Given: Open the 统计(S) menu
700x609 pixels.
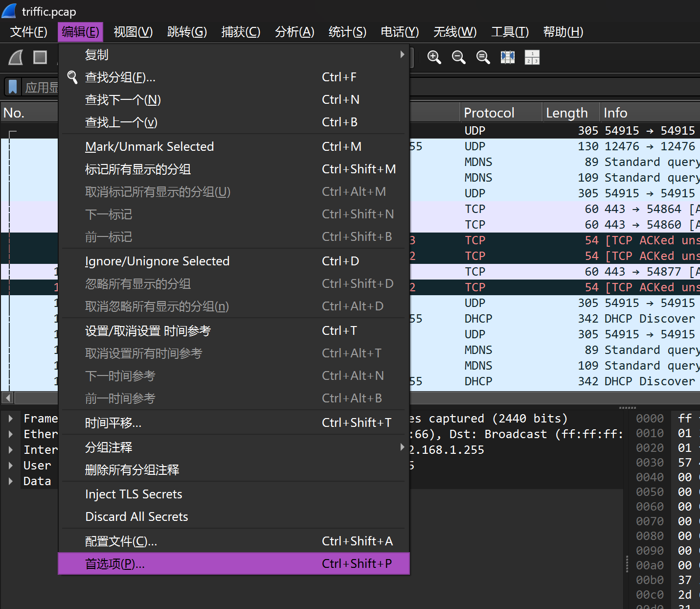Looking at the screenshot, I should 347,32.
